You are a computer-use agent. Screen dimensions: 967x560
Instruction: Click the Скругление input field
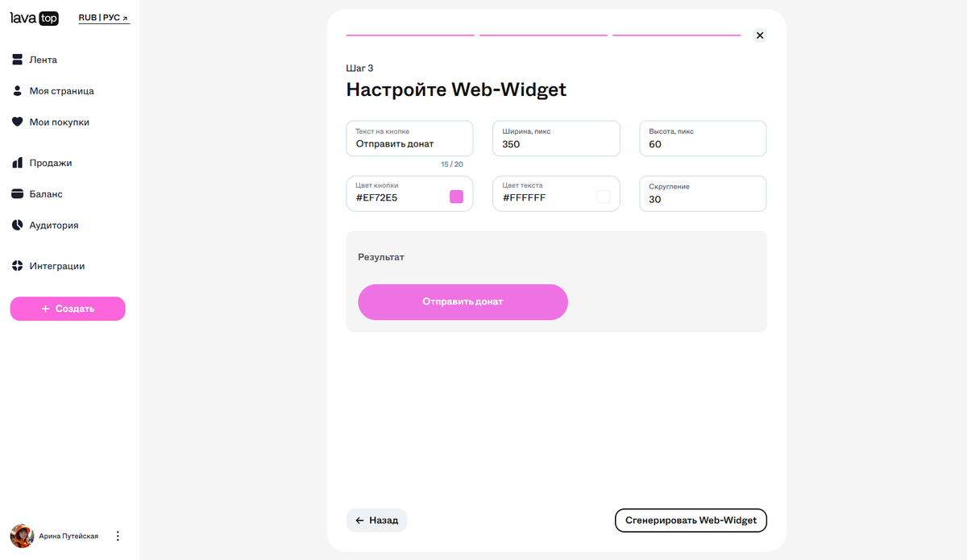click(703, 194)
